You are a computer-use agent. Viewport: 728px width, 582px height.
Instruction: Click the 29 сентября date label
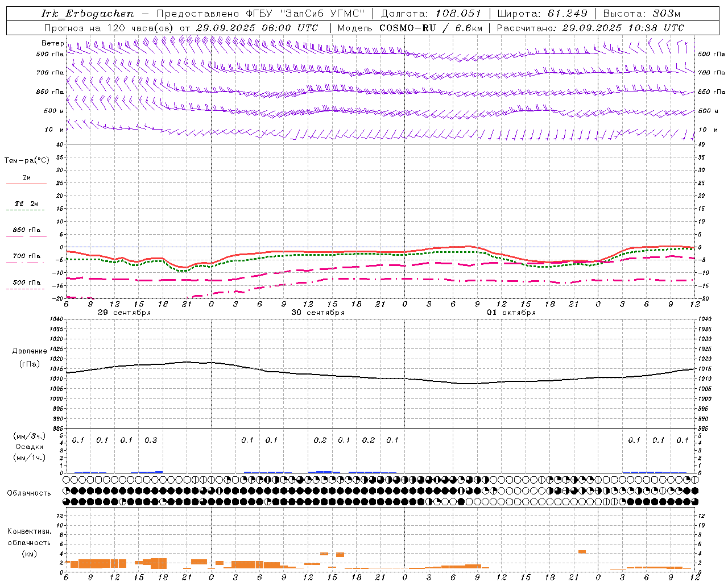pyautogui.click(x=124, y=313)
